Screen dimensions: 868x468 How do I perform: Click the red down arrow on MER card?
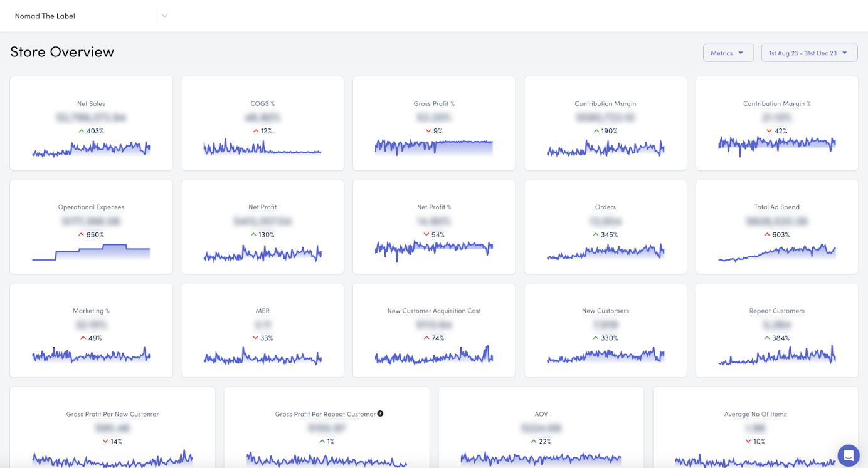click(x=255, y=338)
